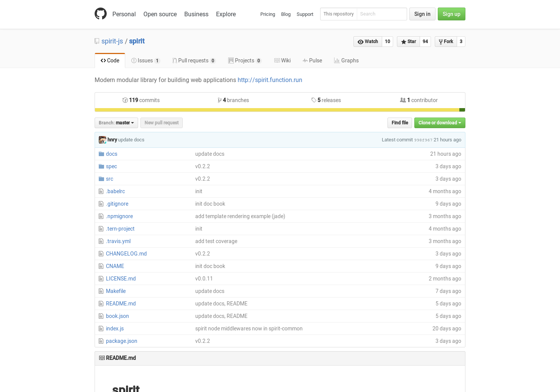Screen dimensions: 560x392
Task: Open the Explore menu item
Action: [x=226, y=14]
